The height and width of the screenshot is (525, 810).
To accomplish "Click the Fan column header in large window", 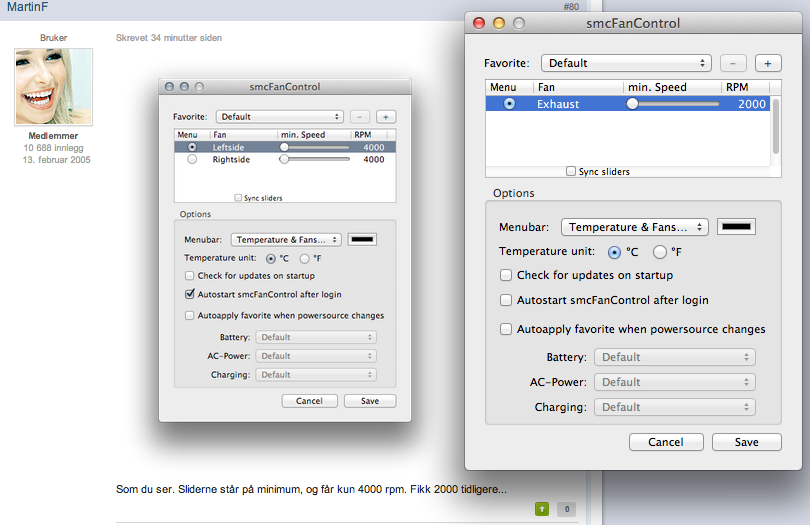I will [x=578, y=87].
